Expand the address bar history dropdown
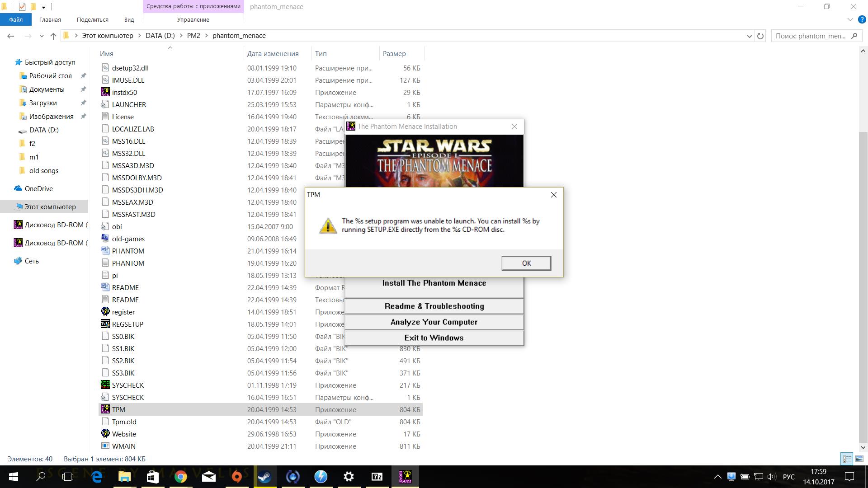 coord(749,36)
